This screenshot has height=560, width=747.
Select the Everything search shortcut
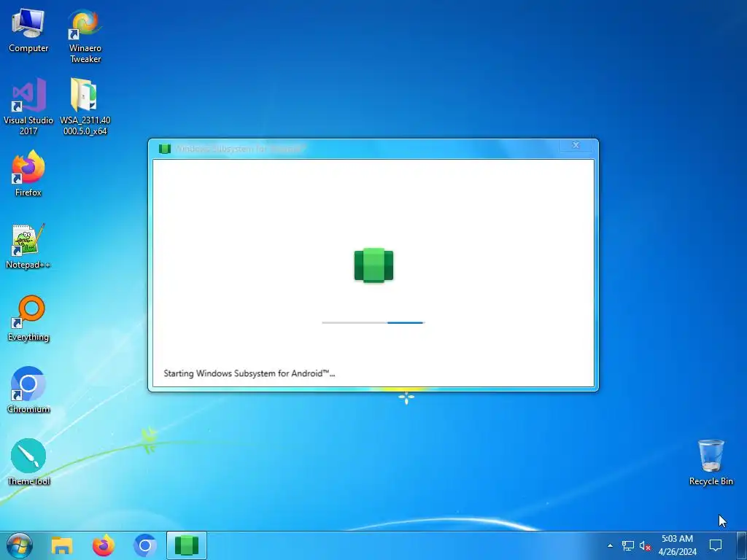click(28, 318)
